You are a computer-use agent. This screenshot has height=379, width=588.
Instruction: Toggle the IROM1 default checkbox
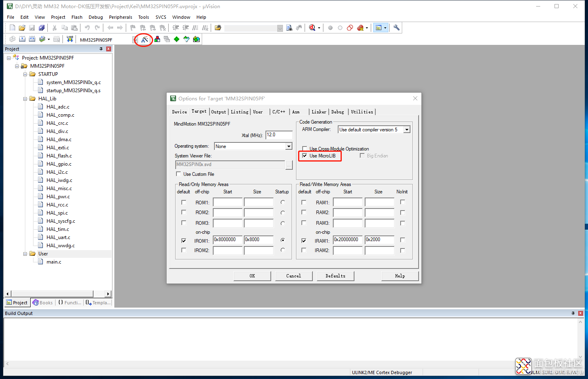184,241
